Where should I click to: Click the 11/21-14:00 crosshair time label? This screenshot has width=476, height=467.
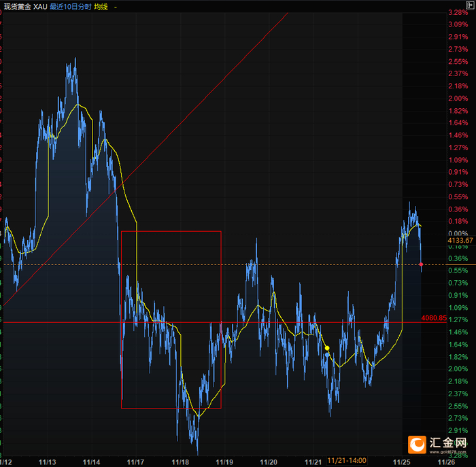point(347,460)
